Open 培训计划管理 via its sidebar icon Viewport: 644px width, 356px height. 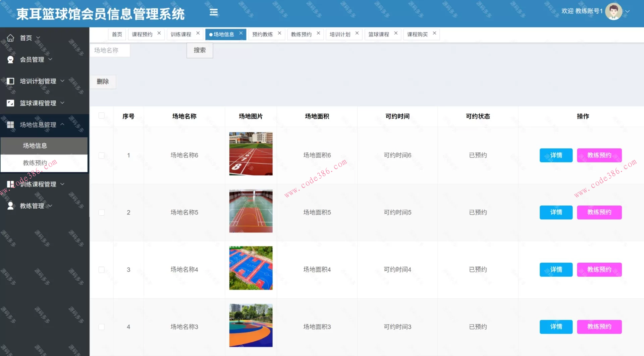tap(10, 81)
